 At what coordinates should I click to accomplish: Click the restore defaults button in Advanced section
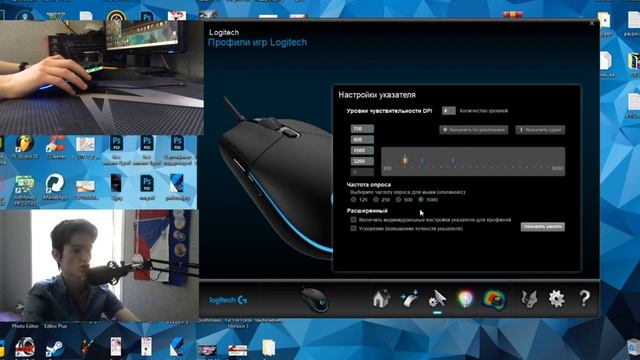542,227
